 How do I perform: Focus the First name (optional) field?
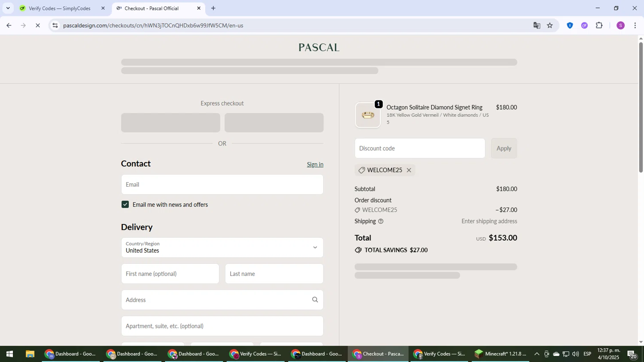coord(170,274)
